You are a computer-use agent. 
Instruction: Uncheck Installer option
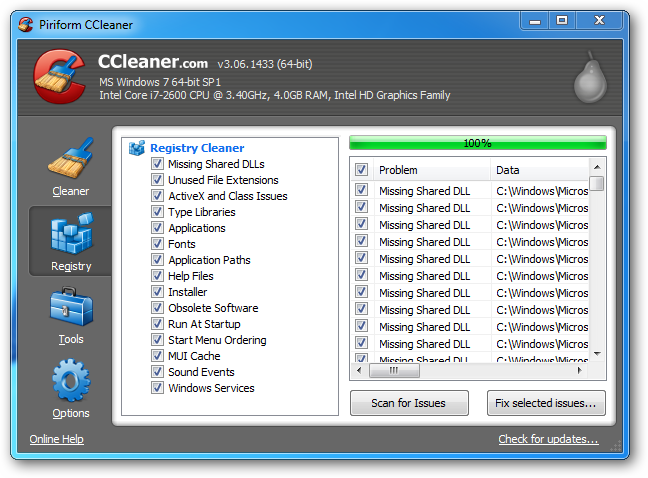157,292
